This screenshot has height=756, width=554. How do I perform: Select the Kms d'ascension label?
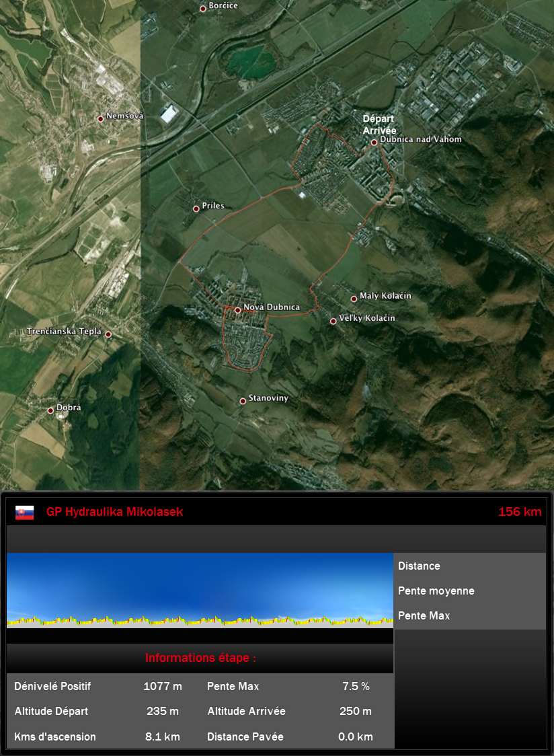click(x=55, y=736)
